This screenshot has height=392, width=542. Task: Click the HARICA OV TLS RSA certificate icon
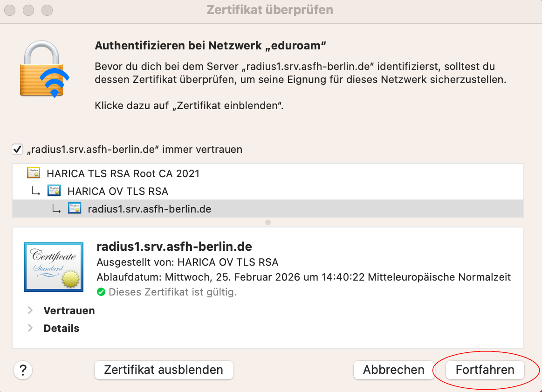tap(54, 191)
